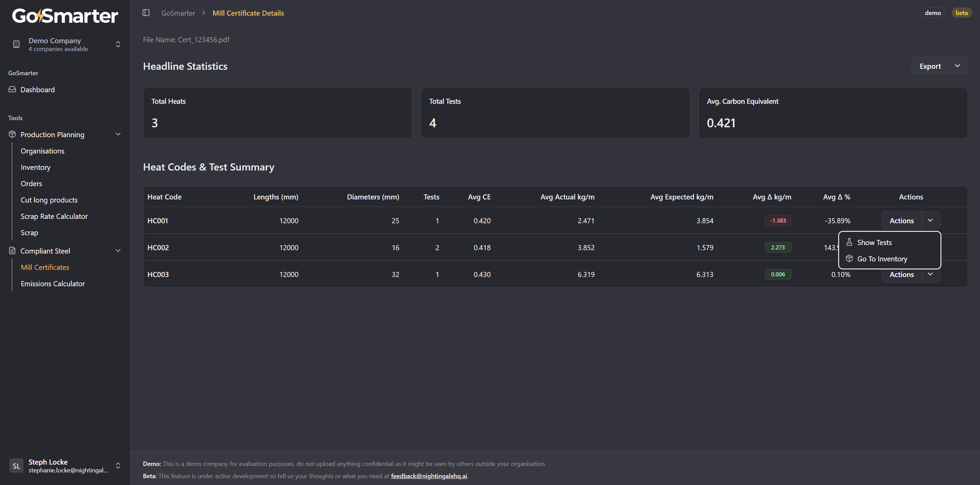
Task: Click the Export button
Action: 930,66
